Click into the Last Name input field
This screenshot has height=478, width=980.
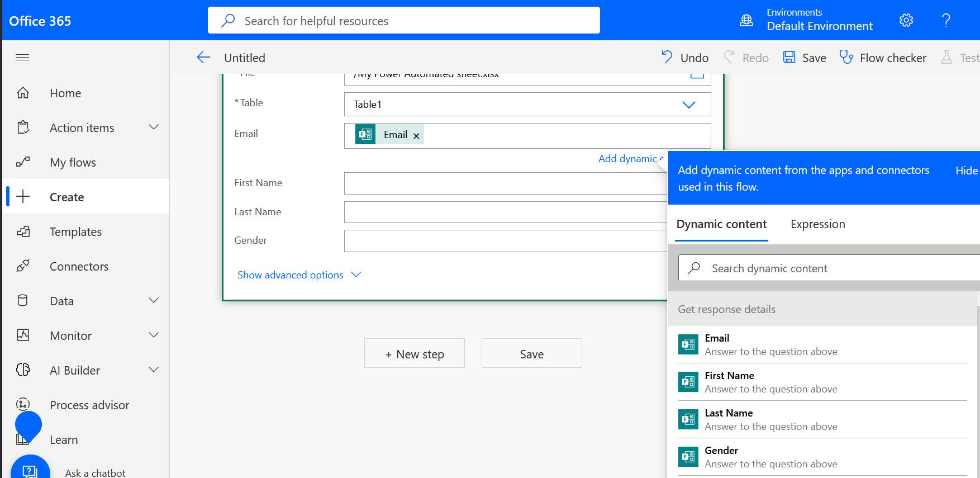tap(506, 212)
